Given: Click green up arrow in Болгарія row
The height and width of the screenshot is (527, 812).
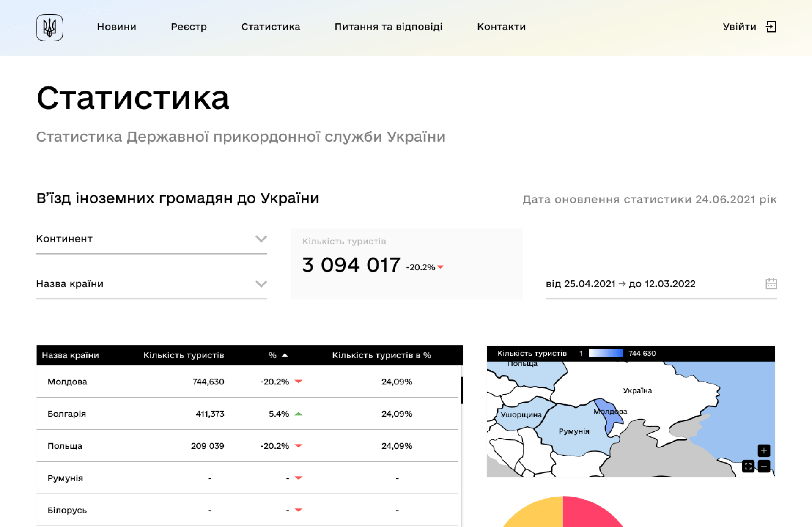Looking at the screenshot, I should point(299,414).
